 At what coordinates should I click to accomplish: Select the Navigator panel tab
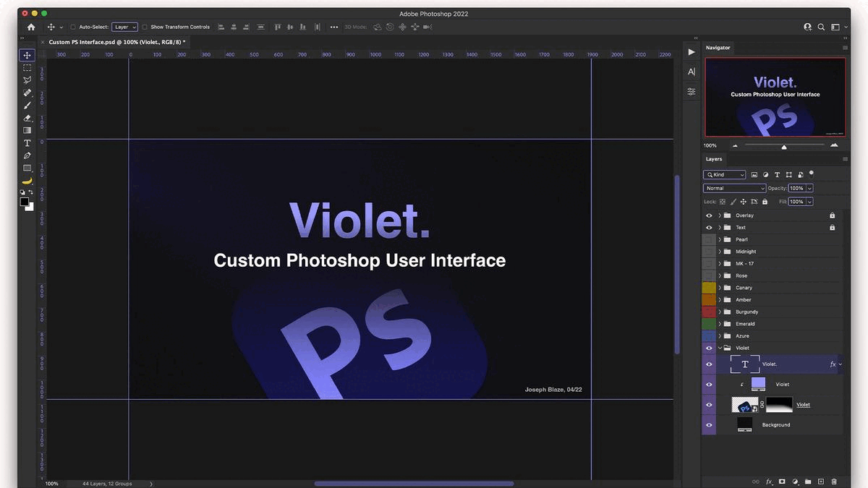tap(718, 48)
